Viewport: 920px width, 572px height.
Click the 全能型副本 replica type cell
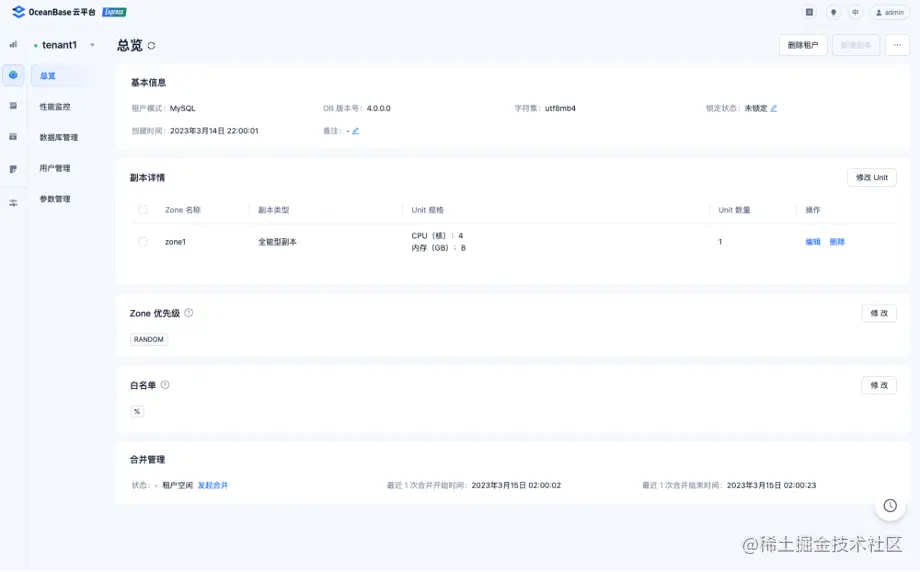(x=277, y=242)
